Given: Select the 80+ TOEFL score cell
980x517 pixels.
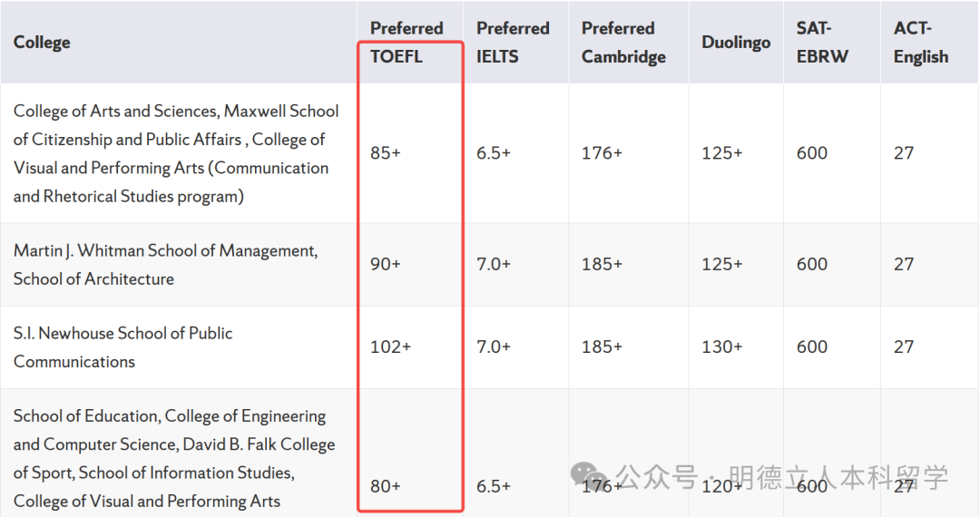Looking at the screenshot, I should (x=386, y=486).
